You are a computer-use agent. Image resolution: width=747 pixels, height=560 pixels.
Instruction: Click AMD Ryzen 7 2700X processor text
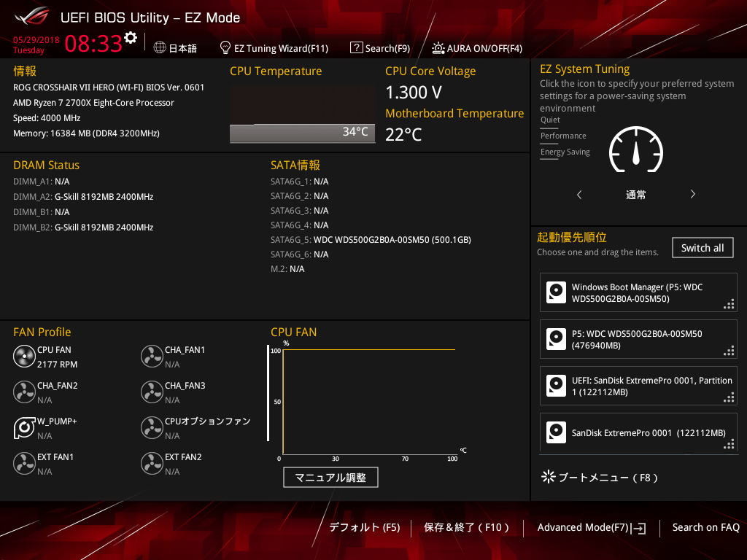pyautogui.click(x=93, y=103)
